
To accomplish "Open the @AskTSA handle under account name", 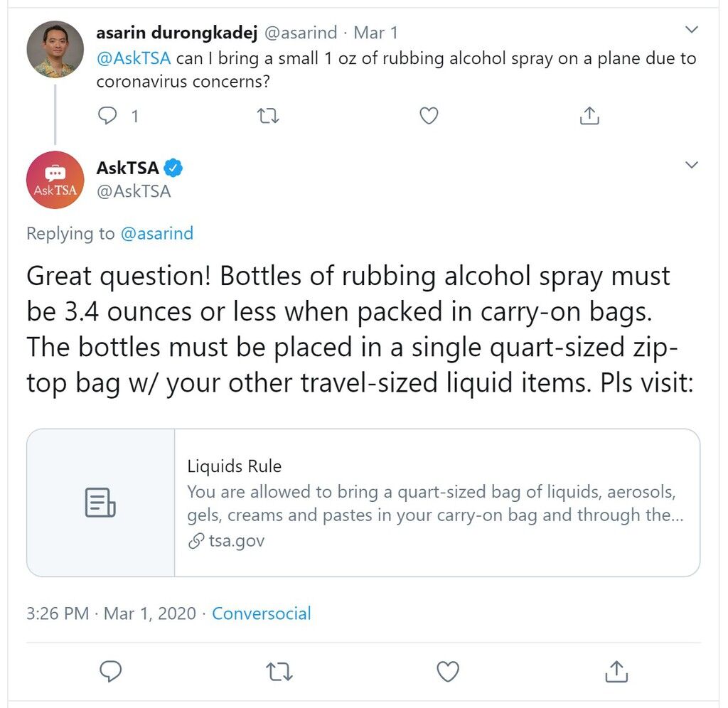I will pyautogui.click(x=134, y=191).
